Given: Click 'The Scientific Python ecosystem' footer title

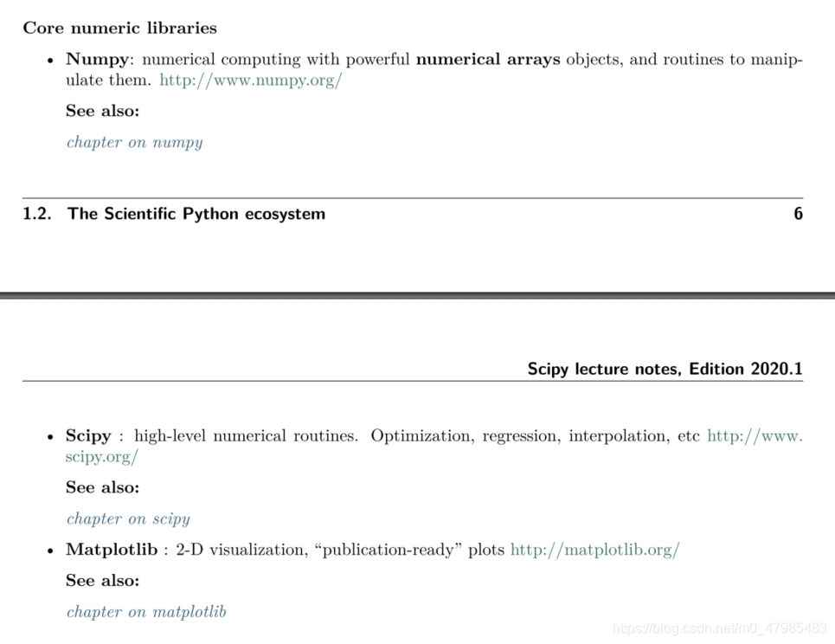Looking at the screenshot, I should [196, 214].
